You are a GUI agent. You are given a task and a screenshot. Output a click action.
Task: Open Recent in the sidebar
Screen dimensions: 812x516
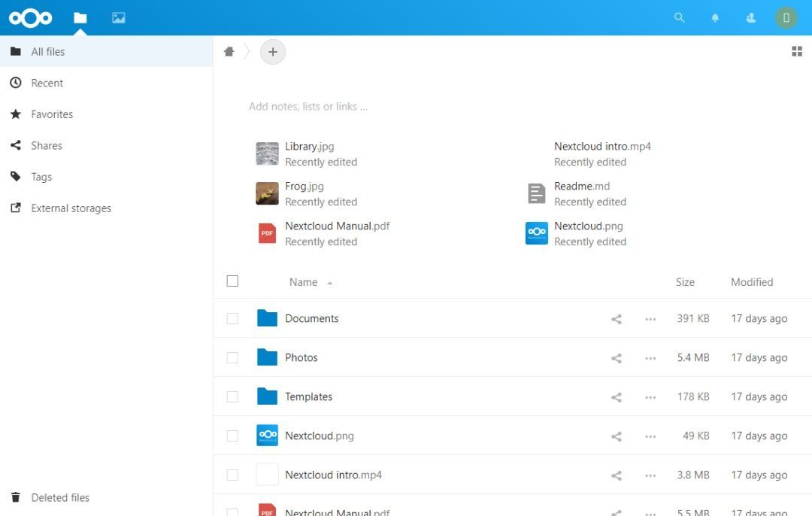click(x=47, y=83)
